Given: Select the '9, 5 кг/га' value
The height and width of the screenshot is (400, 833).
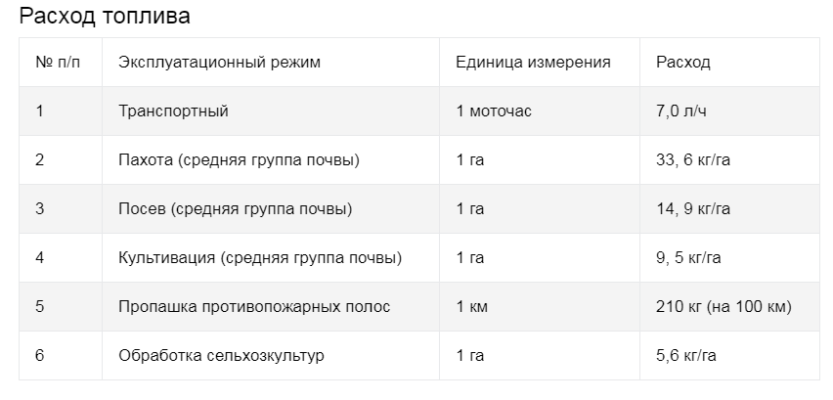Looking at the screenshot, I should (688, 258).
